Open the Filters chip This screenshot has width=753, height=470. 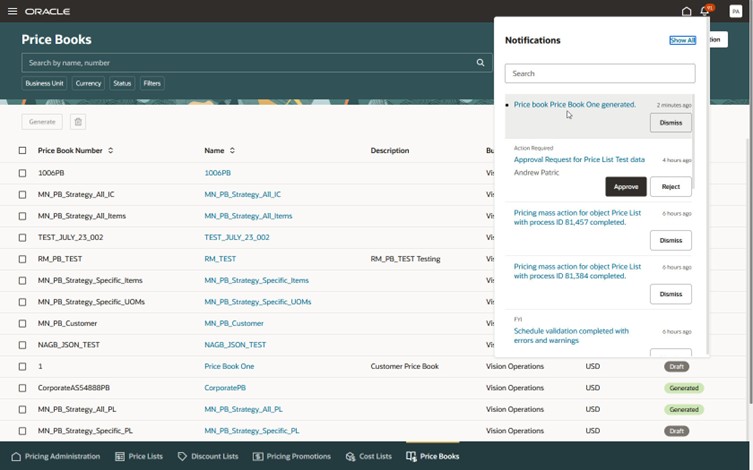tap(152, 83)
